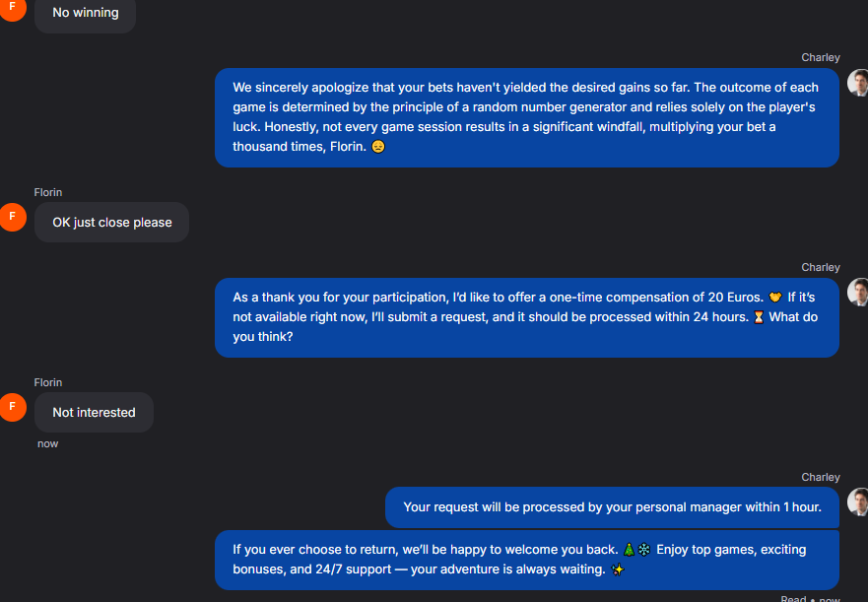Screen dimensions: 868x602
Task: Click Florin's orange avatar beside "No winning"
Action: pyautogui.click(x=12, y=6)
